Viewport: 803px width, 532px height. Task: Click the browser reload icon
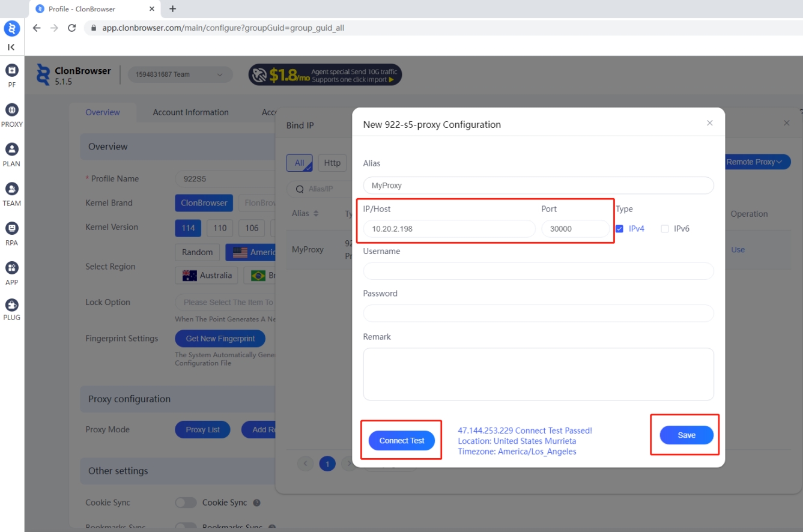click(x=71, y=28)
